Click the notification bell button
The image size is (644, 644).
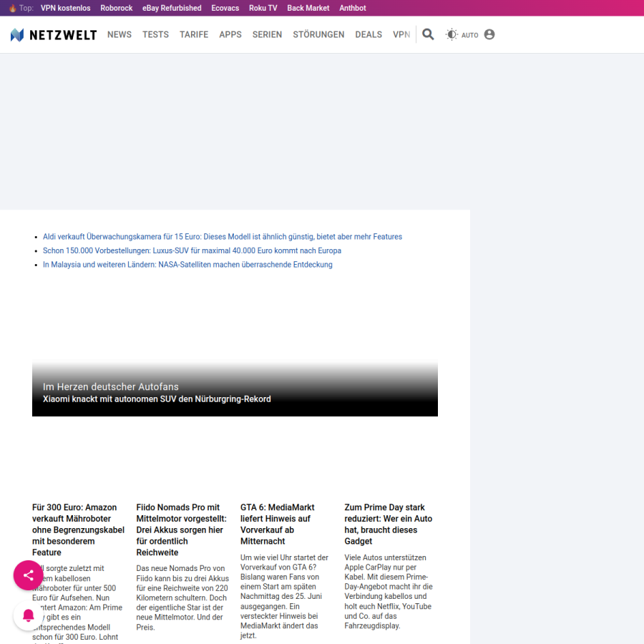coord(29,615)
